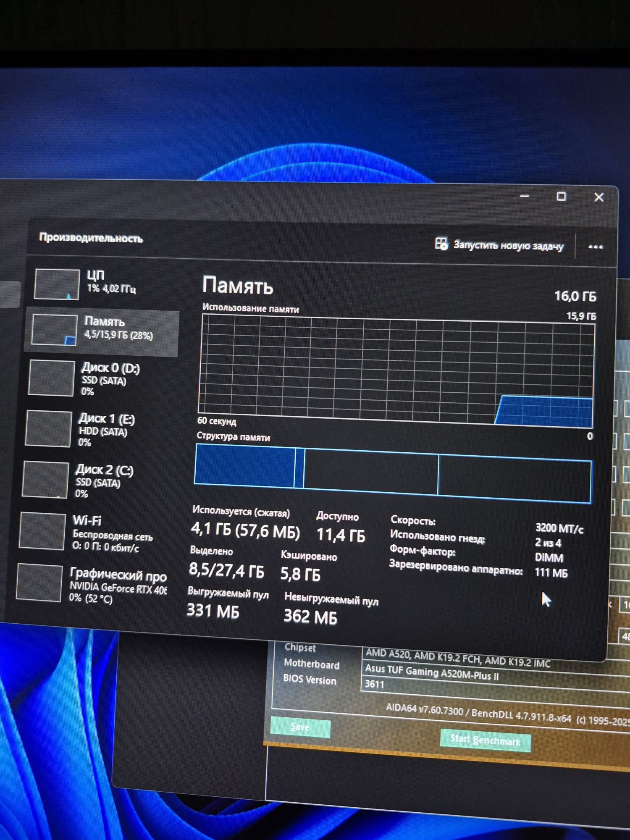Click the memory usage graph
The image size is (630, 840).
tap(396, 370)
